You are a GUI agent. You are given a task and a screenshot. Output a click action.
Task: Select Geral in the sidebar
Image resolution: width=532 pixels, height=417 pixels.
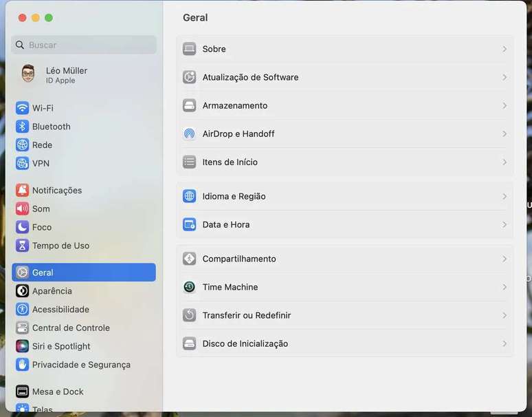pos(84,272)
